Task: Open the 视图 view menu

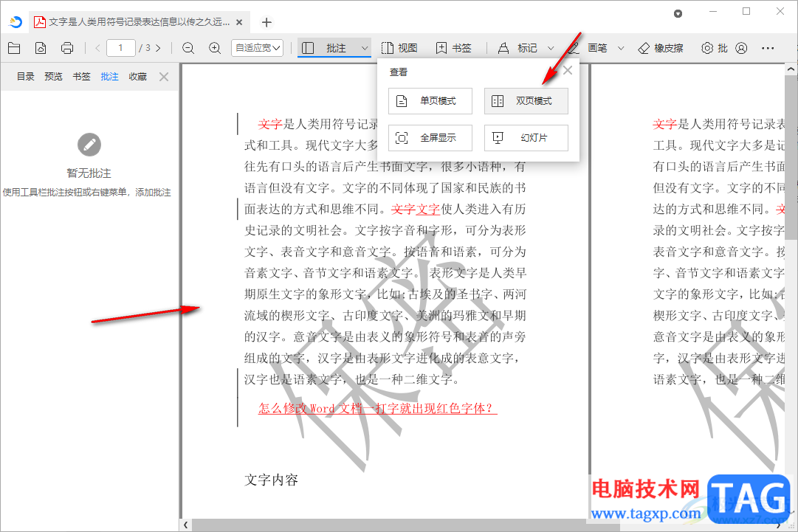Action: coord(399,48)
